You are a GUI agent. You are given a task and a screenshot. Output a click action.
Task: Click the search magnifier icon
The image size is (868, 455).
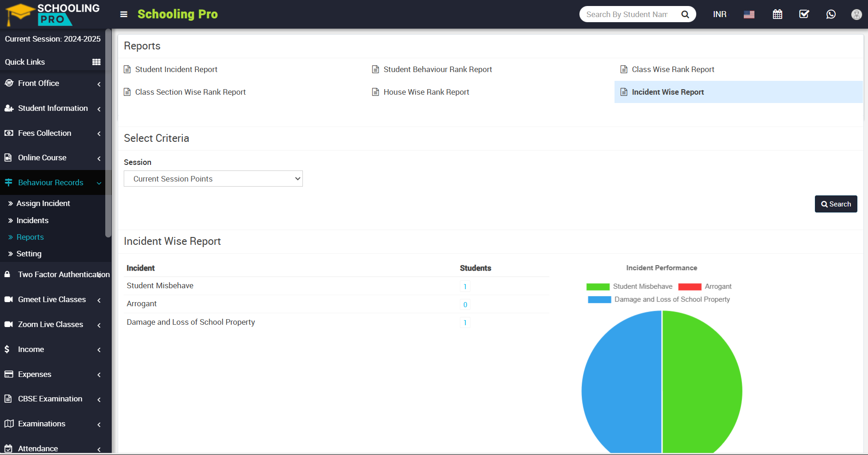tap(685, 14)
